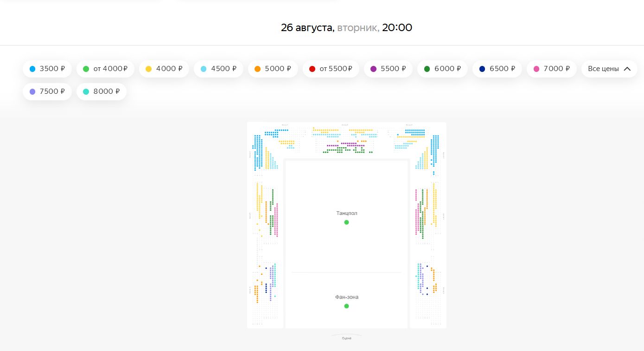Choose the dark green 6000 ₽ chip

tap(443, 69)
